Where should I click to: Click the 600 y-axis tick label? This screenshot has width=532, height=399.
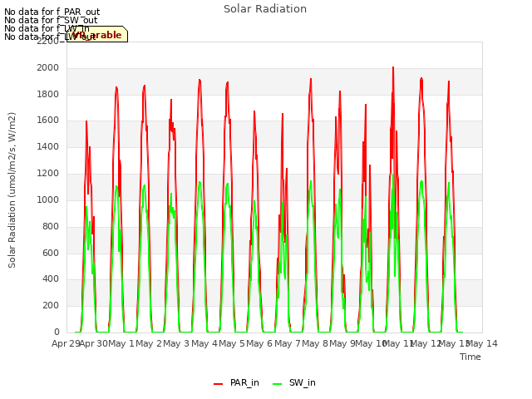pyautogui.click(x=51, y=253)
